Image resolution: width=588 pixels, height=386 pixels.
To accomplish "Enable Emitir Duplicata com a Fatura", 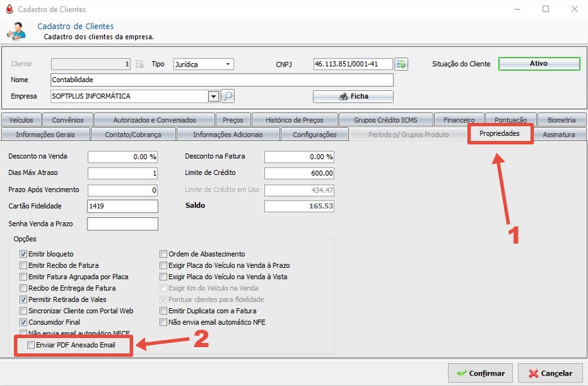I will point(163,311).
